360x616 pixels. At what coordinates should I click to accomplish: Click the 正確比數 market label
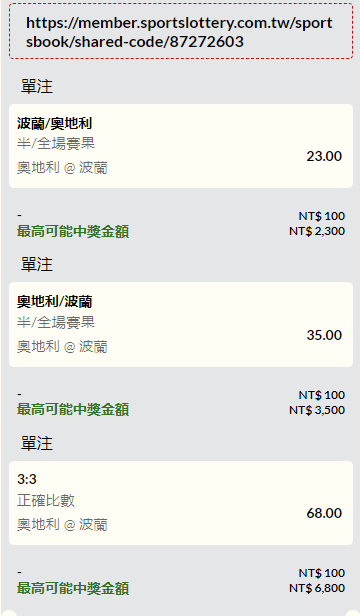click(46, 500)
